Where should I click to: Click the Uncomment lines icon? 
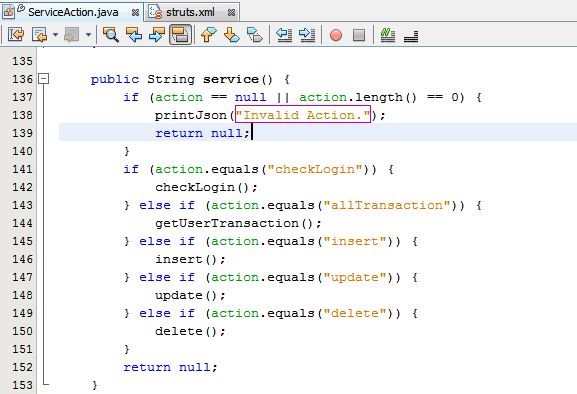(411, 36)
